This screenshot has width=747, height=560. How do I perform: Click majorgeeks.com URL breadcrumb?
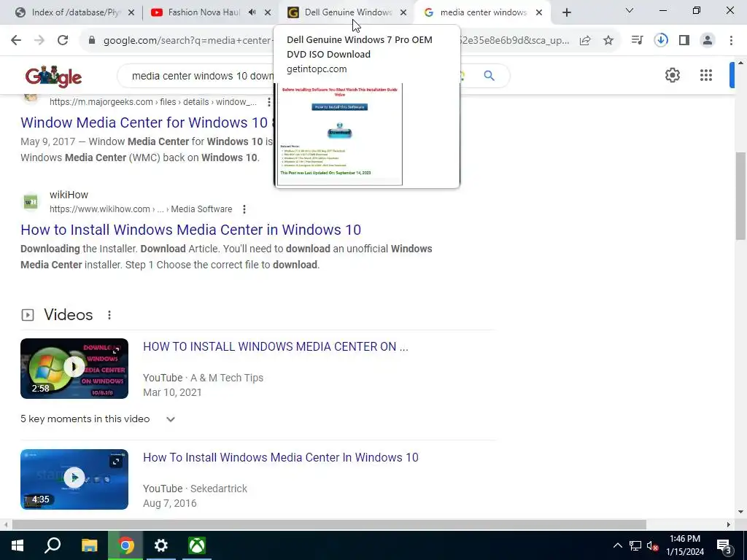(153, 102)
